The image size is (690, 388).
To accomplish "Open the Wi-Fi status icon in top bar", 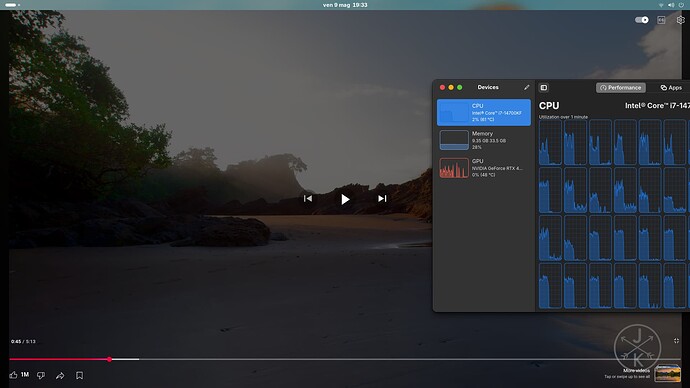I will (x=661, y=5).
